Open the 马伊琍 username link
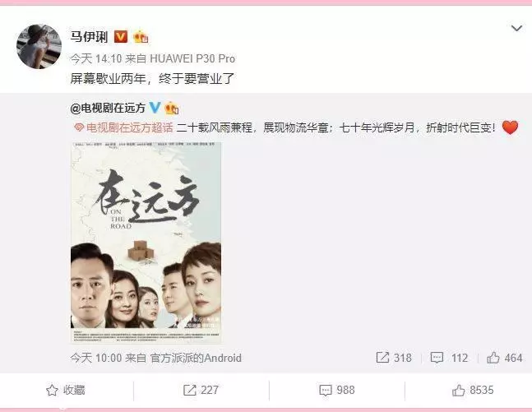 [89, 36]
